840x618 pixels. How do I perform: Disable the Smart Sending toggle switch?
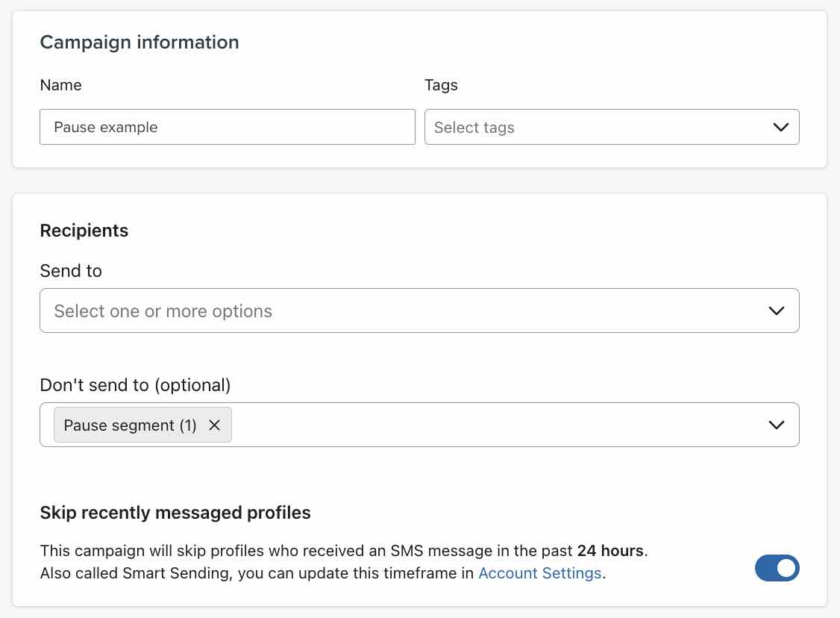pos(777,569)
